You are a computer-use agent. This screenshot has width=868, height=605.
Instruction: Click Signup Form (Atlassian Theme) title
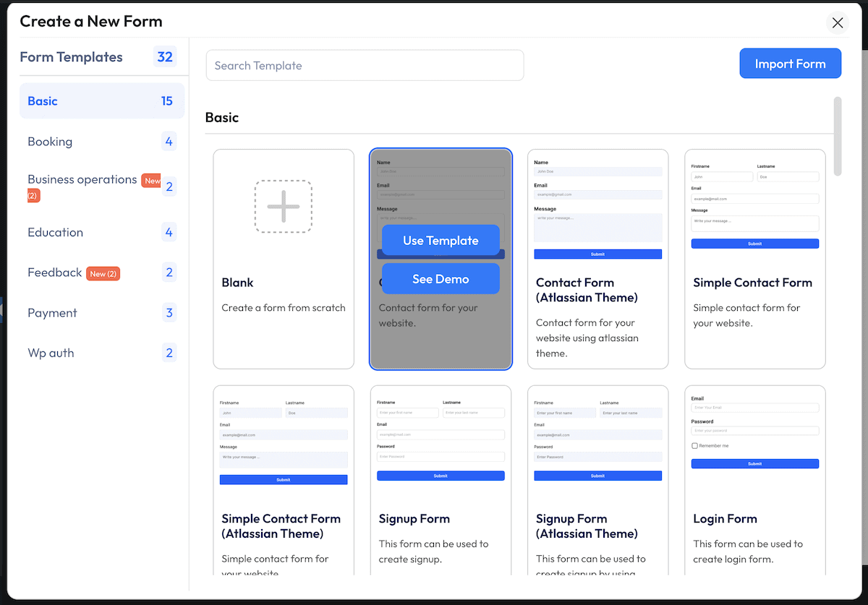coord(587,526)
